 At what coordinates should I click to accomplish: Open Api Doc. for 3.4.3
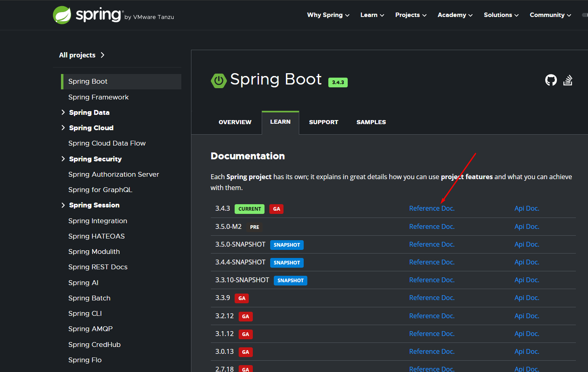(527, 208)
